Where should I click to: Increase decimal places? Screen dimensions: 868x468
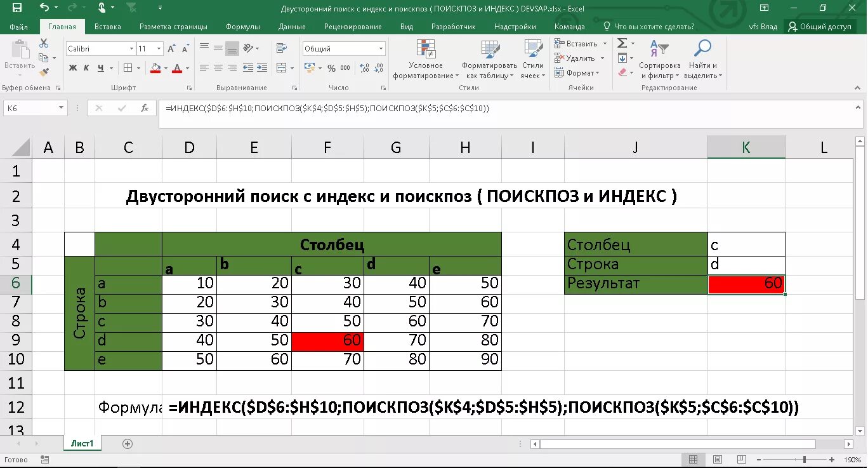364,68
